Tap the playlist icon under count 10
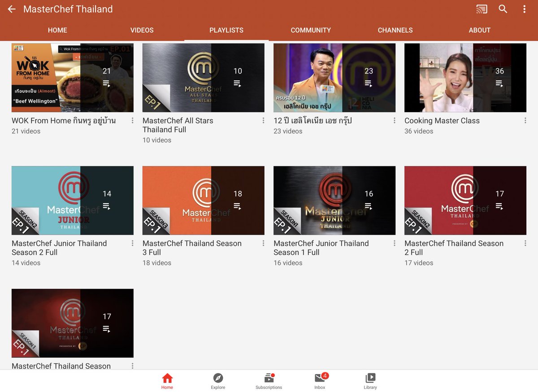 238,83
